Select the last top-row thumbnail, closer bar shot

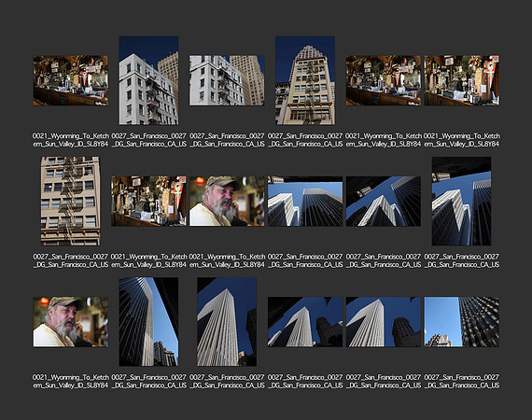[461, 80]
